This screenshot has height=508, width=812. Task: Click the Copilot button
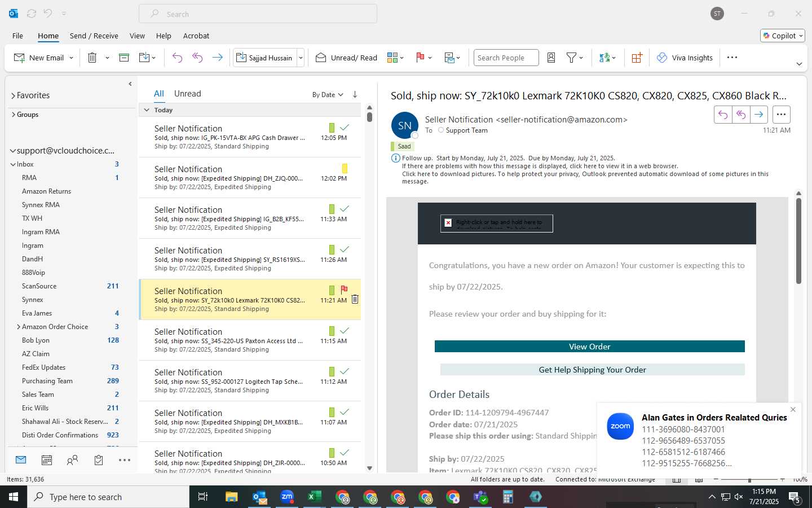783,36
